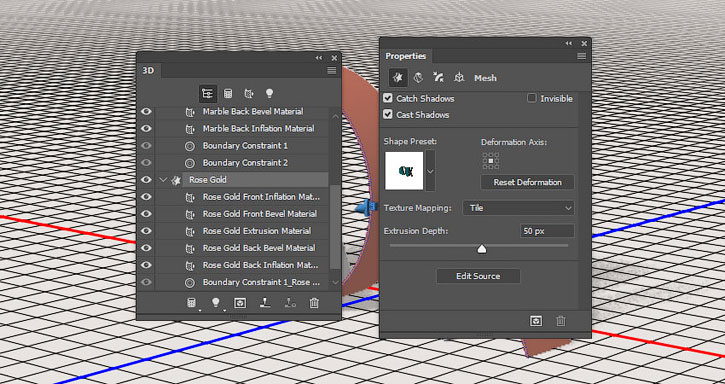The width and height of the screenshot is (725, 384).
Task: Click trash icon in Properties panel
Action: coord(561,321)
